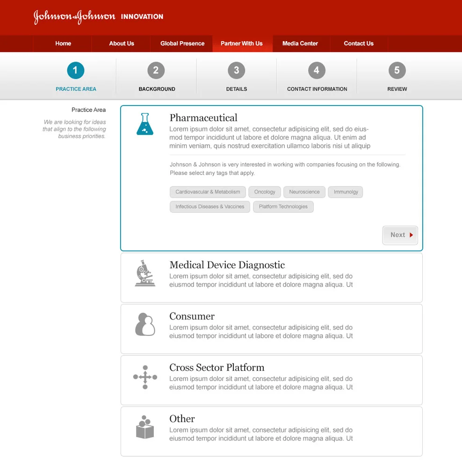Click the 'Practice Area' sidebar heading
This screenshot has height=476, width=462.
(x=88, y=110)
